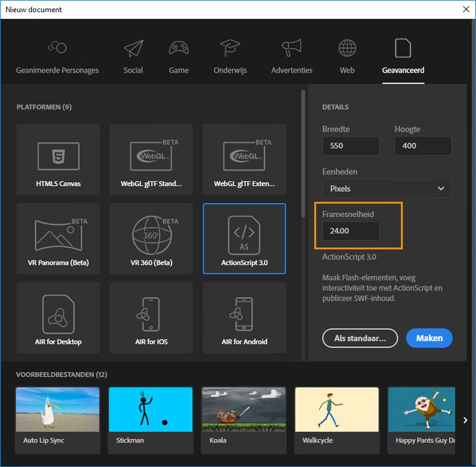Choose the WebGL glTF Extended platform
Viewport: 476px width, 467px height.
(x=244, y=160)
